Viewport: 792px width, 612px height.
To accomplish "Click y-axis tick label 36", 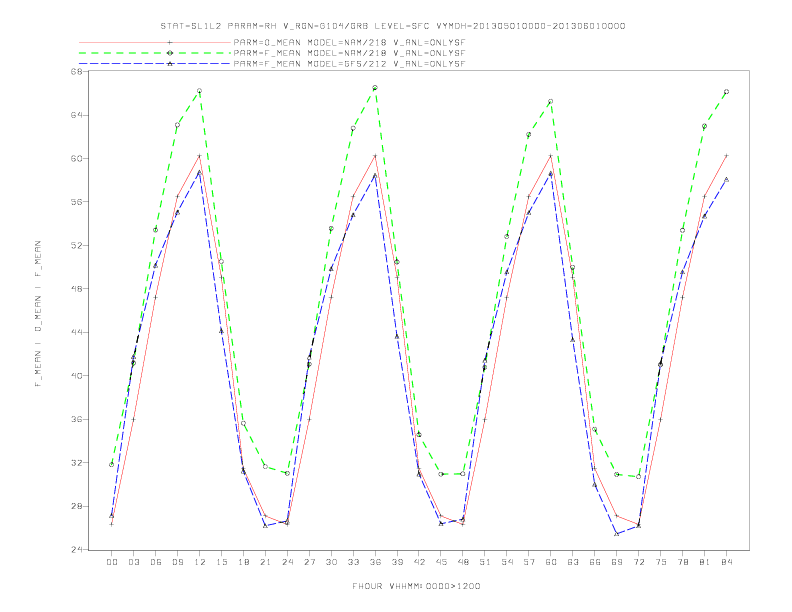I will 76,419.
